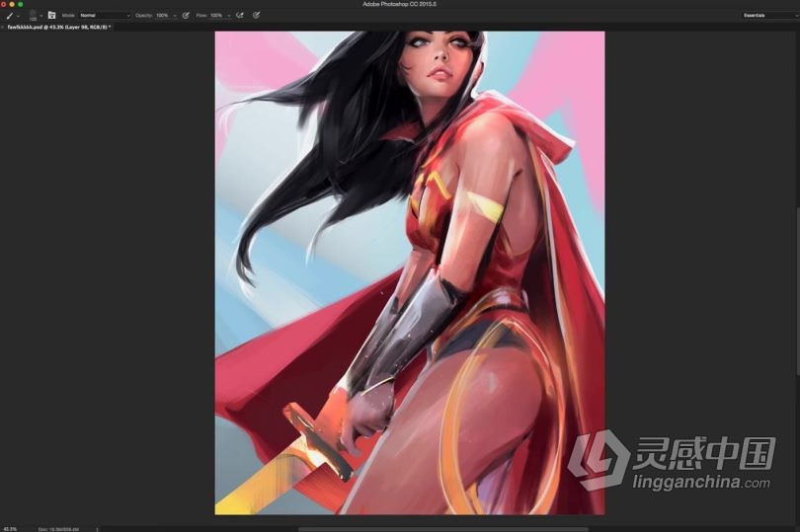The width and height of the screenshot is (800, 532).
Task: Click the Opacity 100% value field
Action: click(x=163, y=16)
